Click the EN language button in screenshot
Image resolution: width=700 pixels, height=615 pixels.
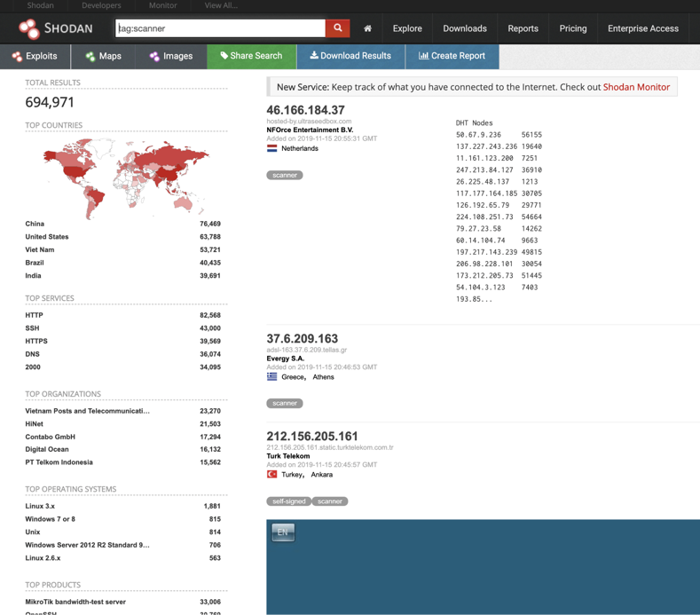click(x=283, y=532)
